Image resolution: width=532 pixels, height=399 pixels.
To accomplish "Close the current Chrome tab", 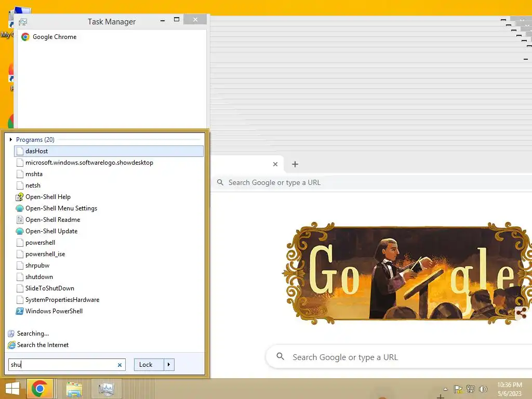I will click(275, 164).
